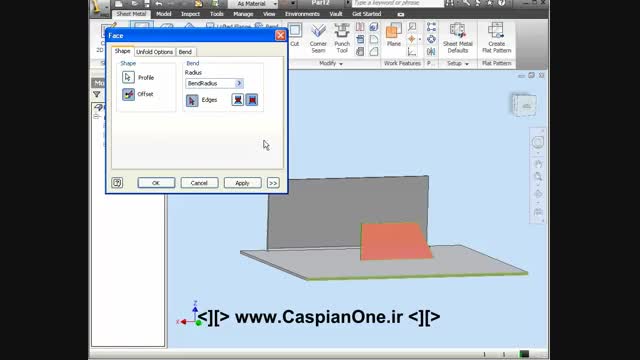The height and width of the screenshot is (360, 640).
Task: Open the Model ribbon tab
Action: (x=164, y=14)
